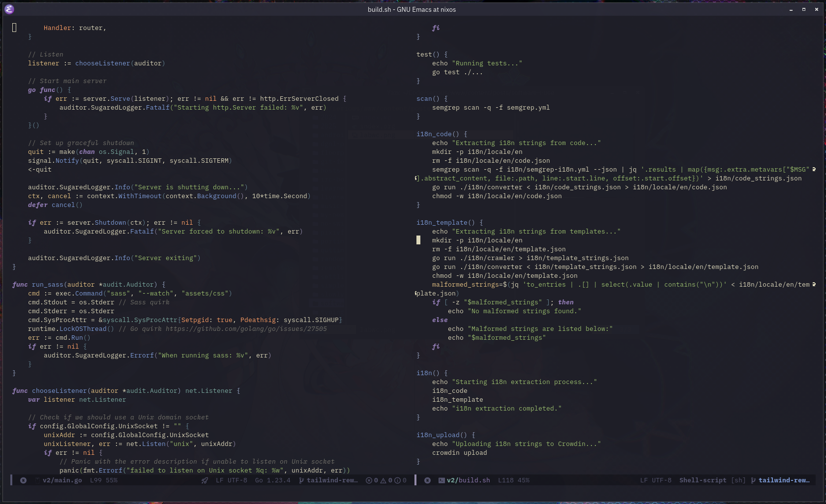Place cursor on the i18n_upload function name

(438, 435)
